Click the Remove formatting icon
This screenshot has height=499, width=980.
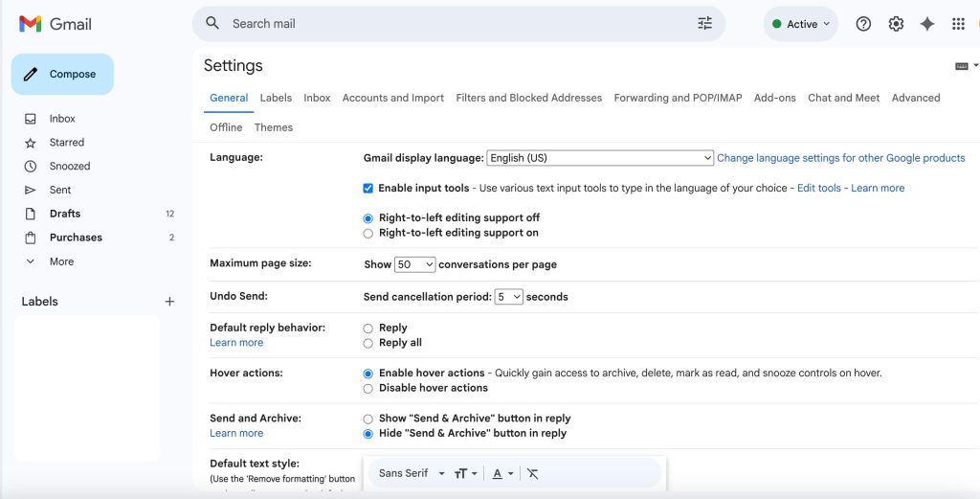pos(533,473)
